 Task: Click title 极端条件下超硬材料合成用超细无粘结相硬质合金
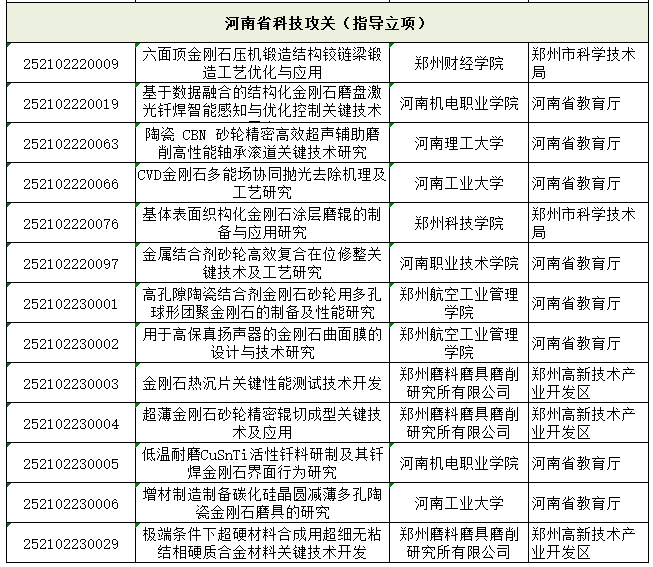click(x=262, y=543)
